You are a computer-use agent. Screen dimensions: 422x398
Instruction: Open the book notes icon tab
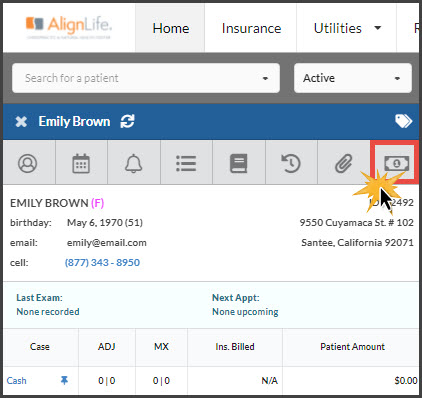(239, 163)
